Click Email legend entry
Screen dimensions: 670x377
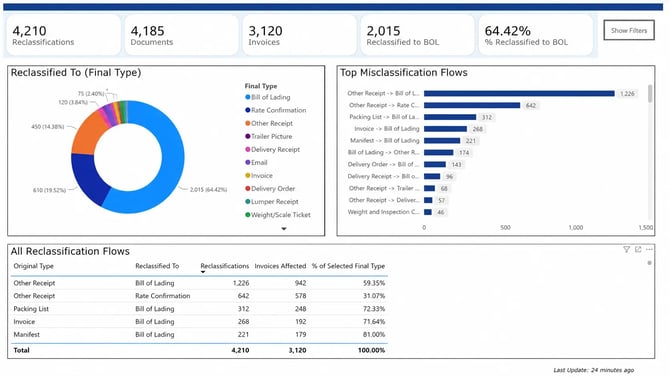(256, 162)
